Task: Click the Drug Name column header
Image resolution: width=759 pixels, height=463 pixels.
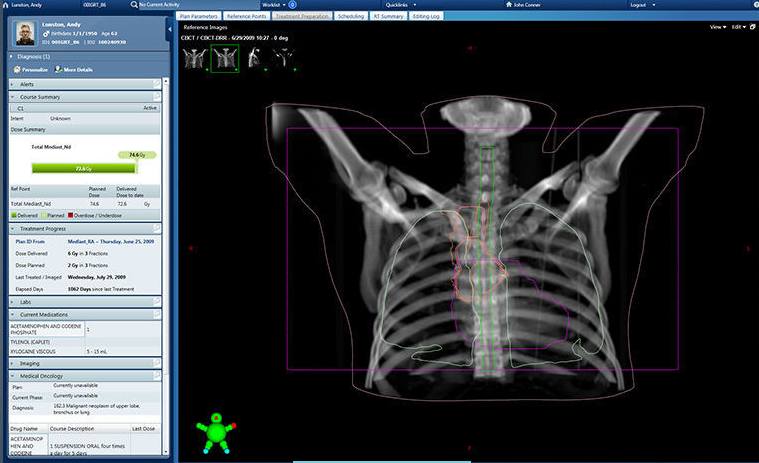Action: tap(28, 429)
